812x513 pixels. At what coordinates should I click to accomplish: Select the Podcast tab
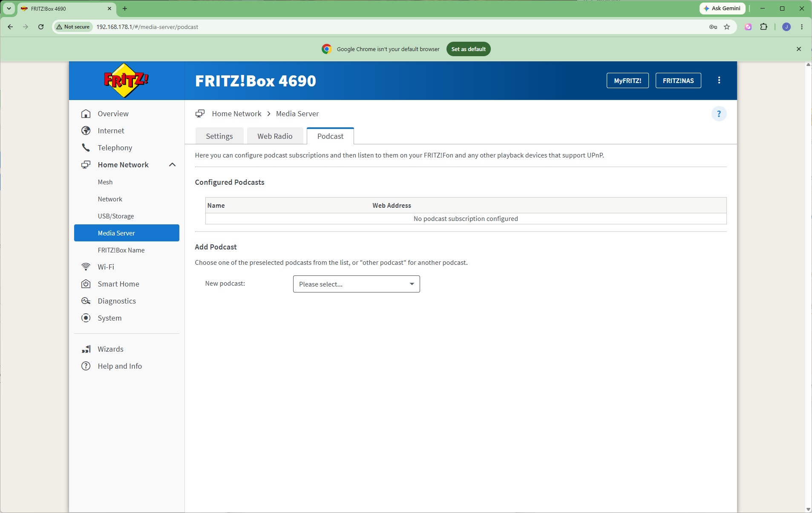(x=330, y=136)
